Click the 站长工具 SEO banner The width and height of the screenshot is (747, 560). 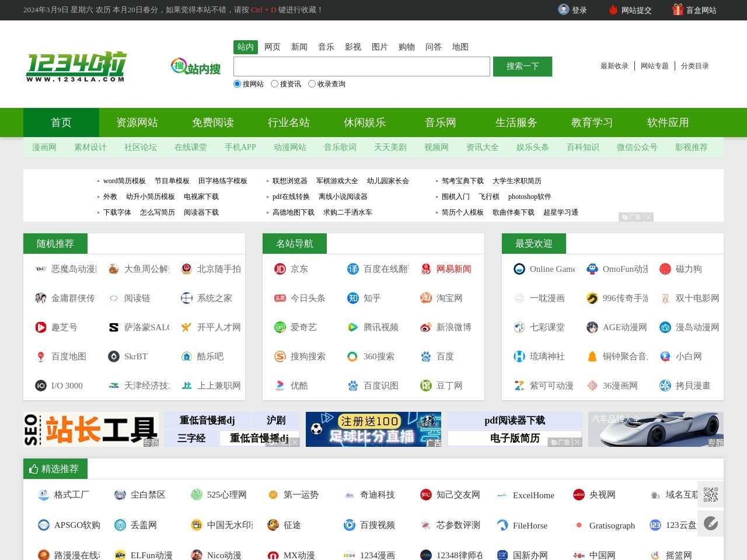pos(90,429)
